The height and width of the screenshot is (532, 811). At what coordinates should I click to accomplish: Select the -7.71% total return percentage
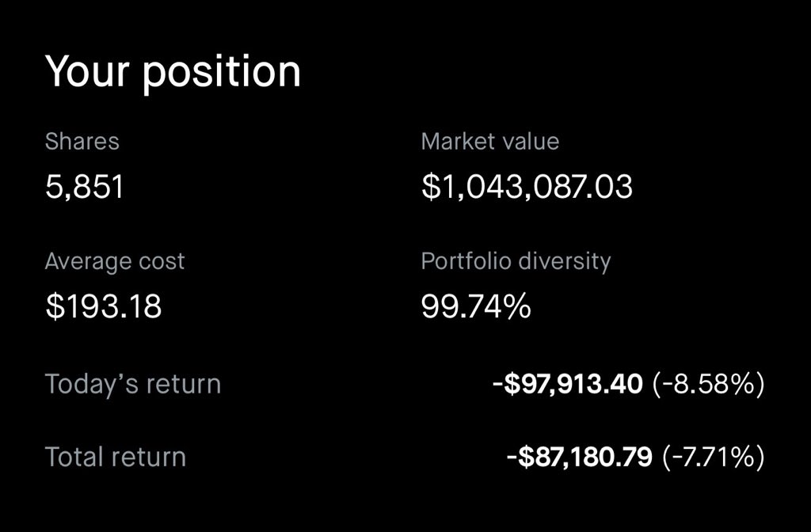coord(714,457)
